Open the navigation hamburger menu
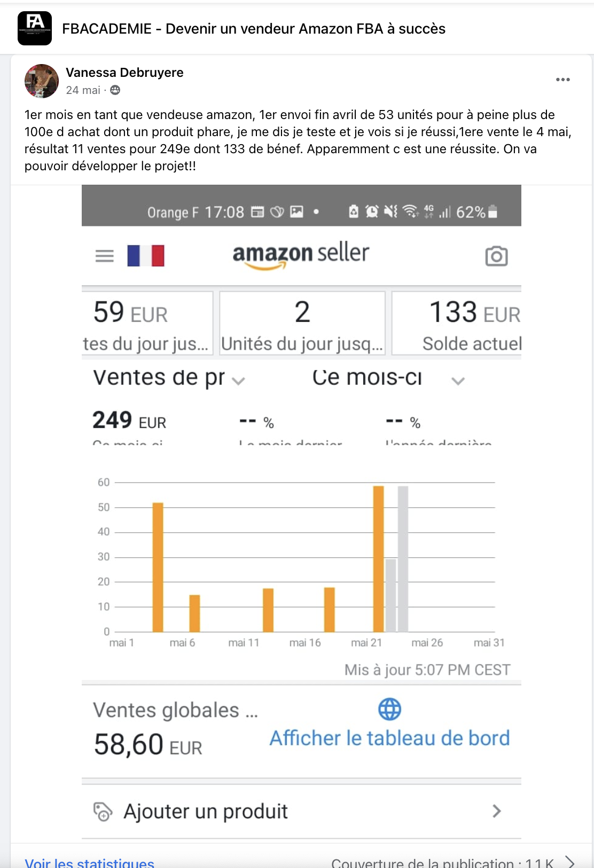594x868 pixels. (105, 255)
